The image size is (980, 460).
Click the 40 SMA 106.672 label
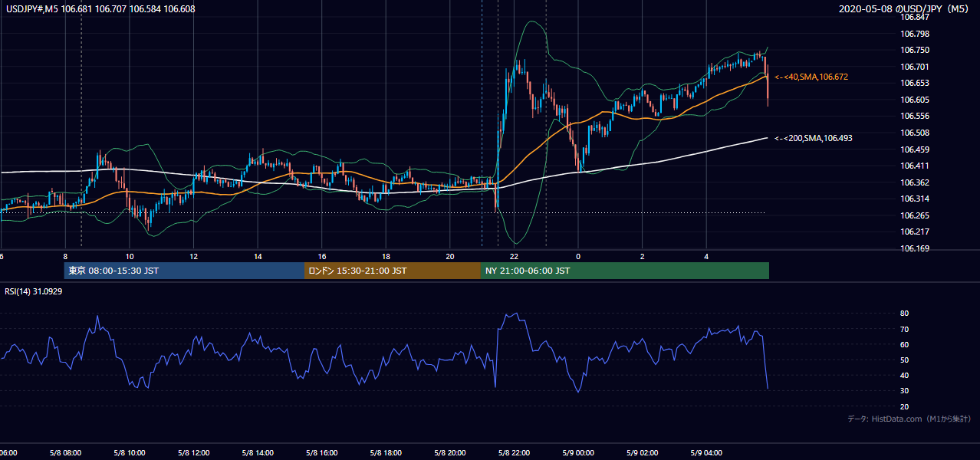pyautogui.click(x=811, y=77)
